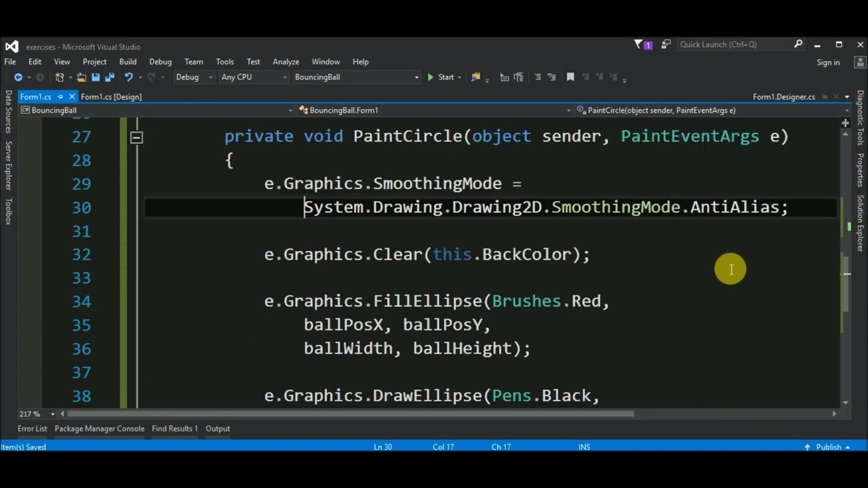Click the Sign in link

pos(828,62)
